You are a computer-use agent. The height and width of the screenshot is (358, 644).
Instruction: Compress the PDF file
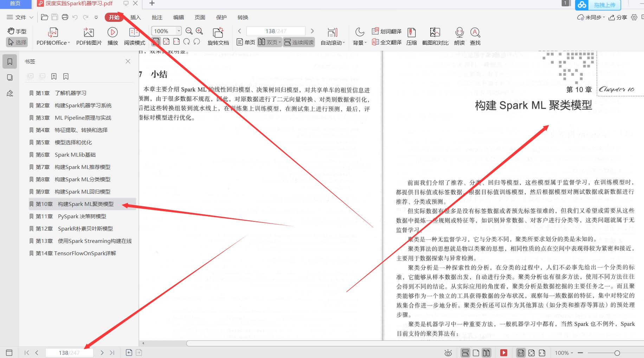click(411, 37)
